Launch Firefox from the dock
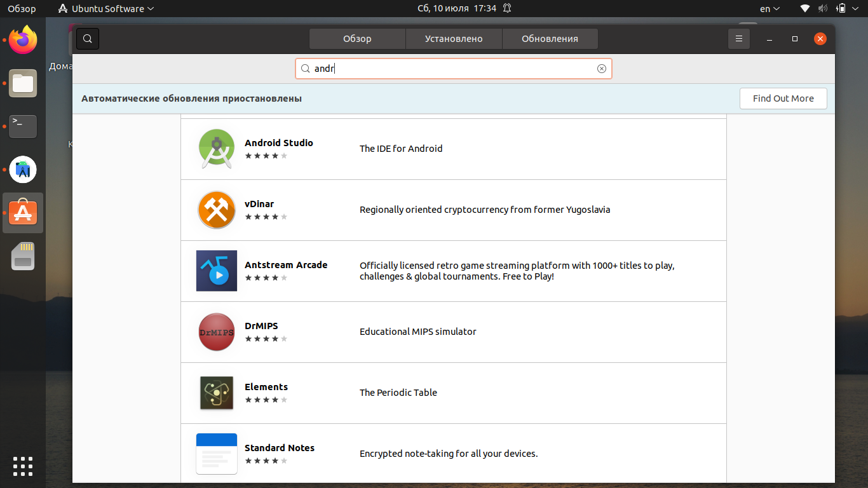868x488 pixels. coord(23,40)
